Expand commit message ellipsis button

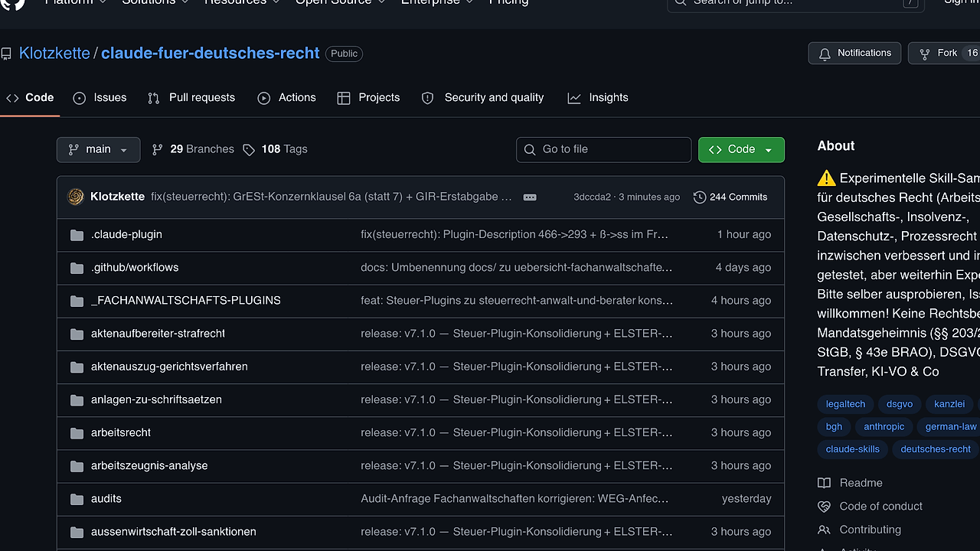pos(530,197)
